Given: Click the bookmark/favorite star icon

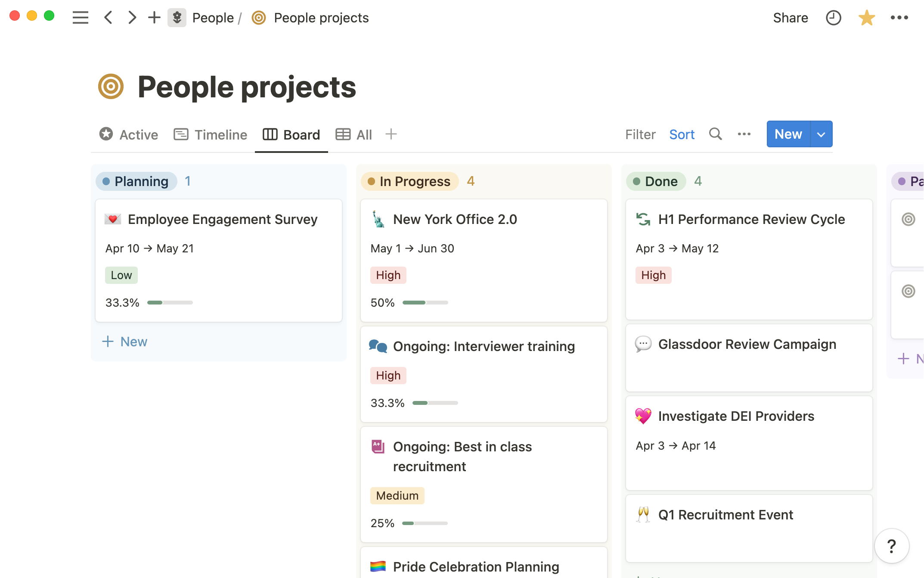Looking at the screenshot, I should (x=867, y=17).
